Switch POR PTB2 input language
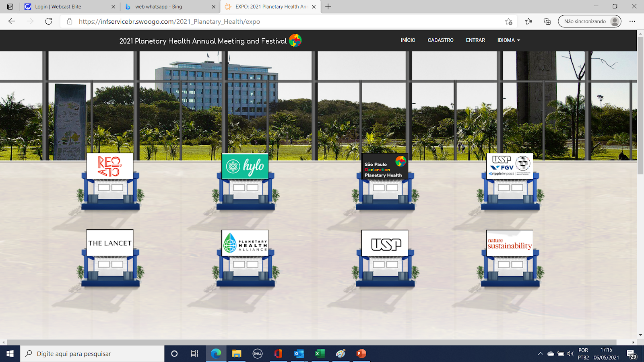Image resolution: width=644 pixels, height=362 pixels. (x=583, y=354)
